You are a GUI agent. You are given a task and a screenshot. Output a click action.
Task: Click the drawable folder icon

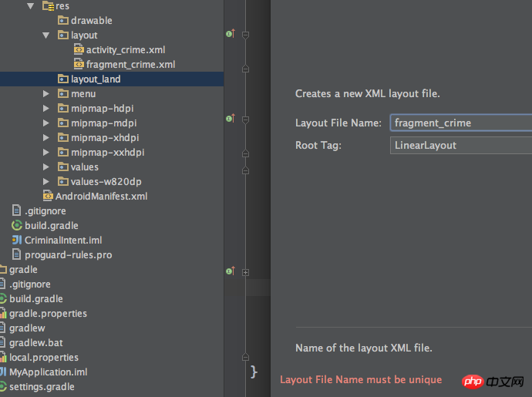point(63,21)
